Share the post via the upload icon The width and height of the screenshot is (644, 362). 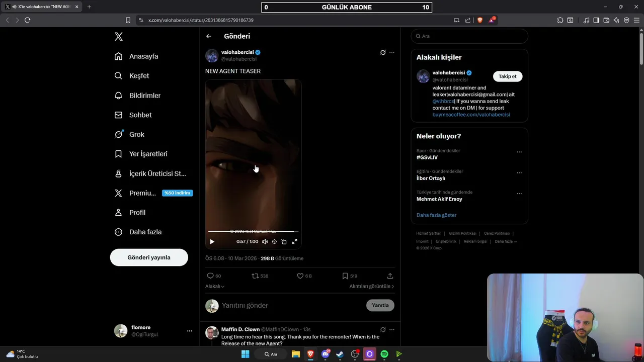point(390,276)
